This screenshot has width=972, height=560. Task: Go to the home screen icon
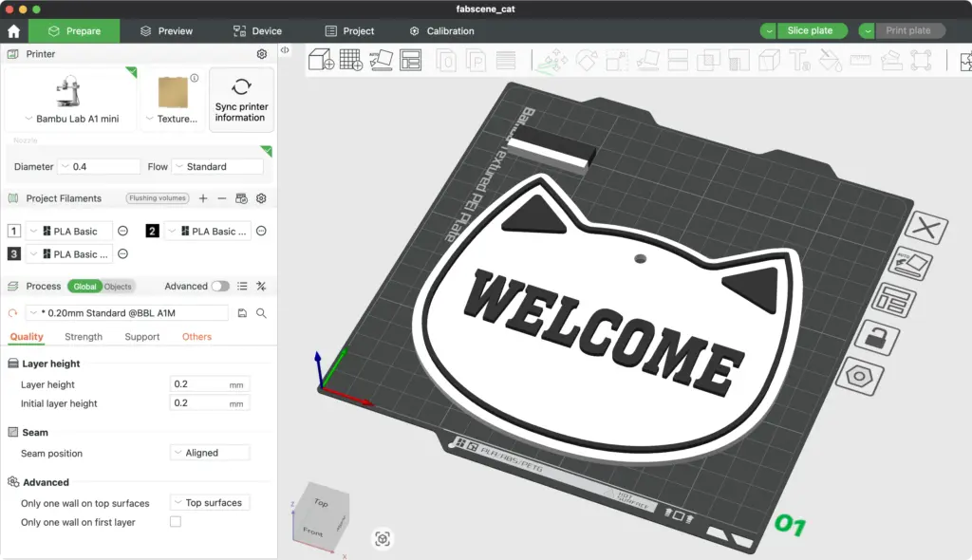point(13,31)
